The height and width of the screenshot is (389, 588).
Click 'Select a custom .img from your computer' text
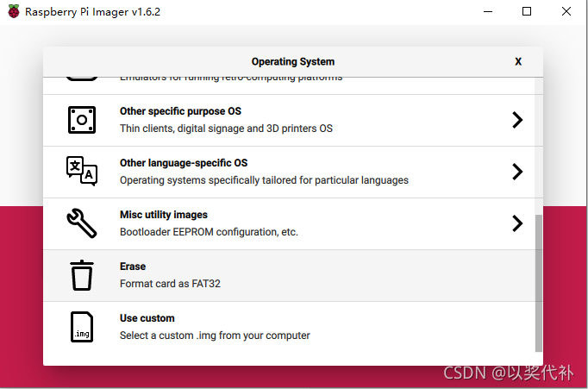[x=215, y=336]
